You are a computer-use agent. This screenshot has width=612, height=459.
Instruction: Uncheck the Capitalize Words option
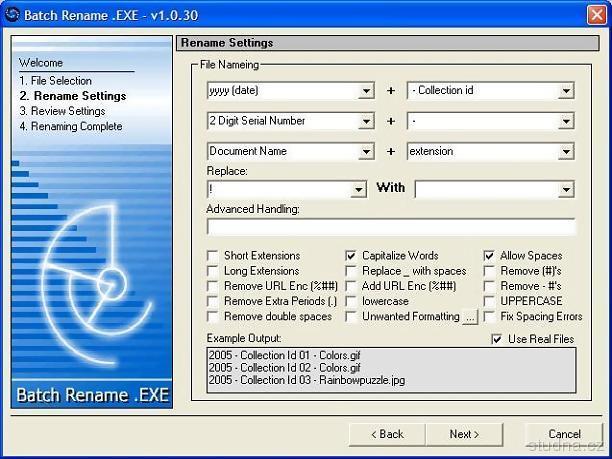point(352,256)
